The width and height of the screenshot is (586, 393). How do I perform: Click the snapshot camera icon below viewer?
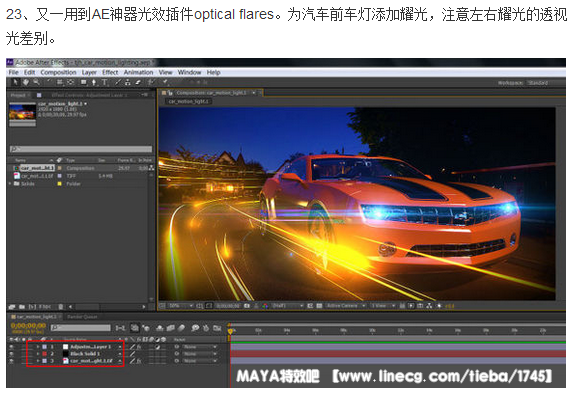pyautogui.click(x=247, y=306)
